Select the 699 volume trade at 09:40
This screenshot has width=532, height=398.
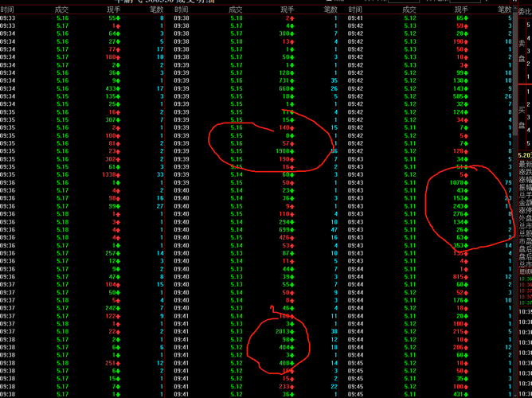tap(287, 229)
